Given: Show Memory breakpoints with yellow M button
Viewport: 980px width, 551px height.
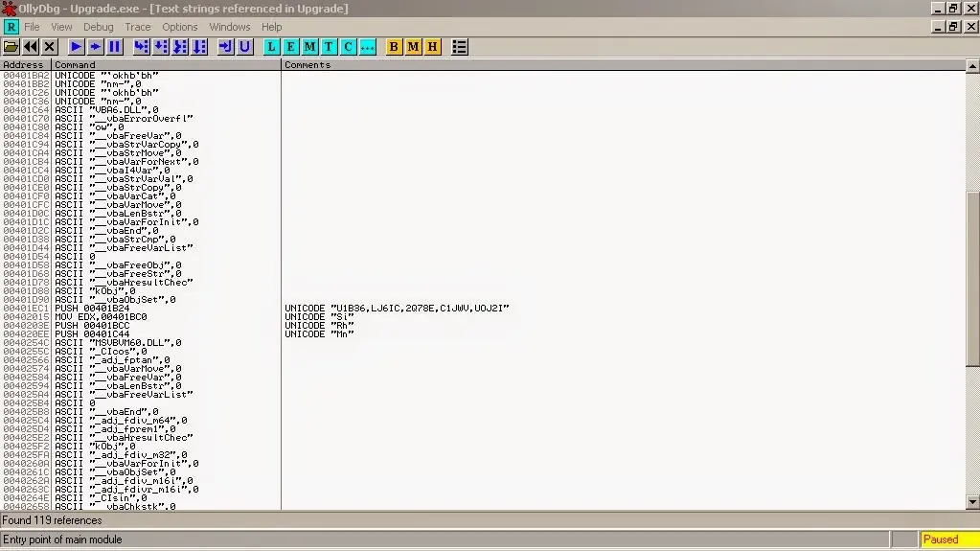Looking at the screenshot, I should click(413, 47).
